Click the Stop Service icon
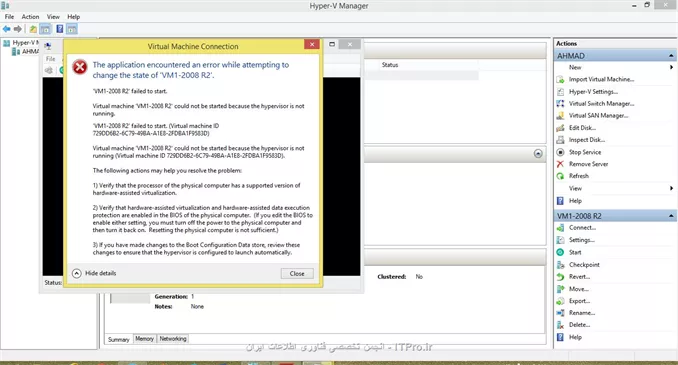Screen dimensions: 678x365 click(x=560, y=152)
